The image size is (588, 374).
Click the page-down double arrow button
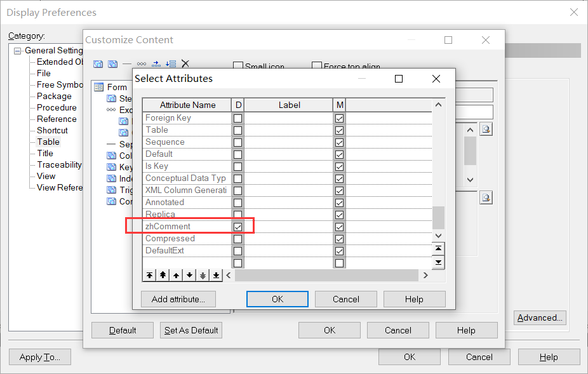203,276
